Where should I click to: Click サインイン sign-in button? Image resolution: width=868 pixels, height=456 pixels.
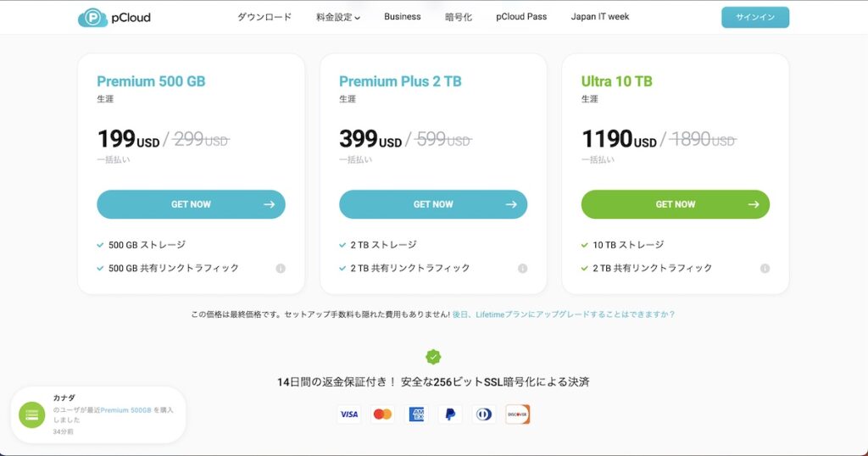[x=755, y=17]
